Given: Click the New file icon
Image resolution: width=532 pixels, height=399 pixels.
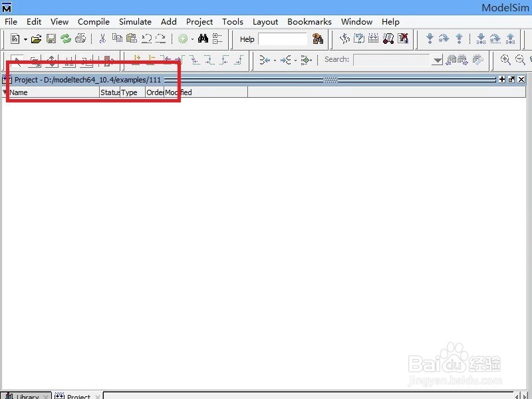Looking at the screenshot, I should click(15, 39).
